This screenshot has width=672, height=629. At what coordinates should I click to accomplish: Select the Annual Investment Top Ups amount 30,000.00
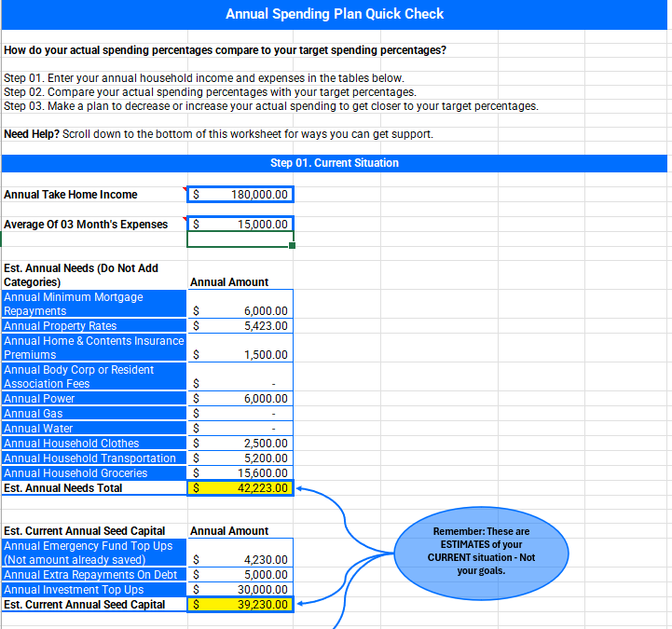240,590
